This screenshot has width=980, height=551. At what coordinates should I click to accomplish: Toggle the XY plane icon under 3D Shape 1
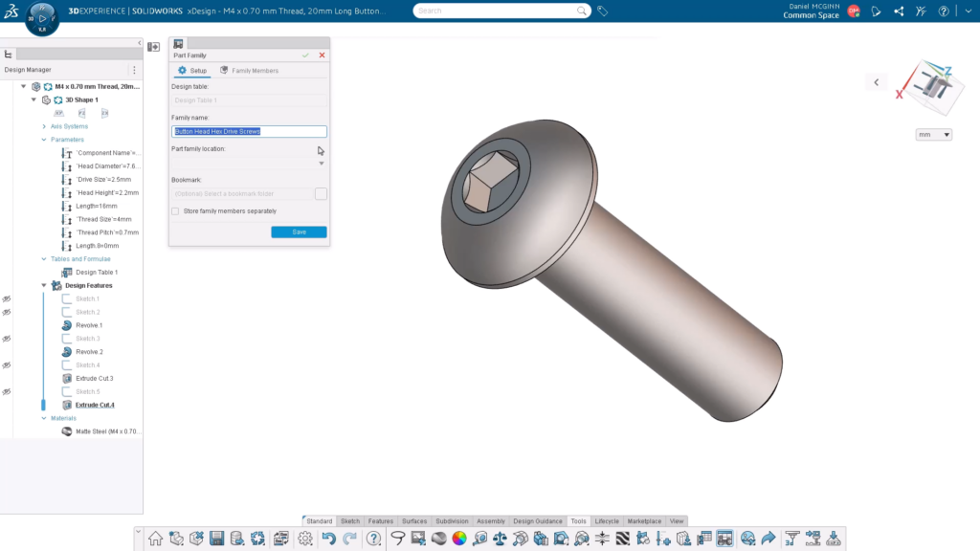[58, 113]
